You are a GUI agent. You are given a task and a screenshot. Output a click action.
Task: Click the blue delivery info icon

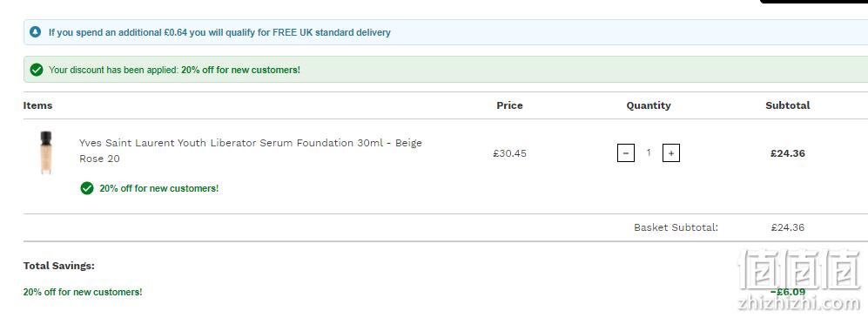point(36,32)
